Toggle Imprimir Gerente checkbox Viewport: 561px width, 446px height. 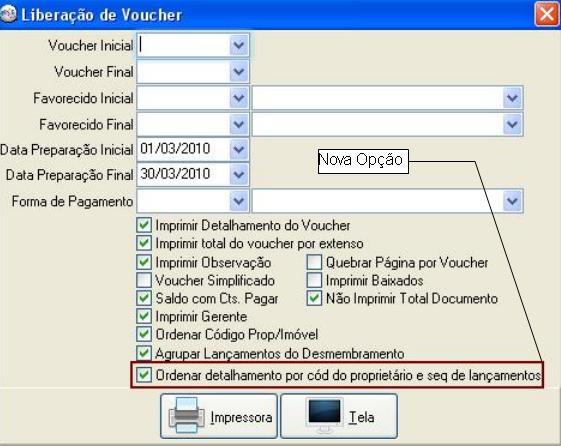point(144,316)
